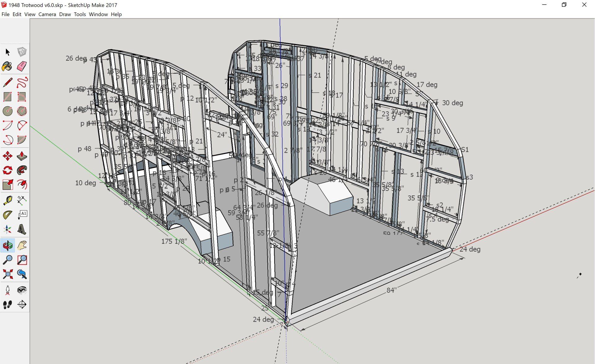Switch to the Pan hand tool
Viewport: 595px width, 364px height.
click(x=22, y=246)
